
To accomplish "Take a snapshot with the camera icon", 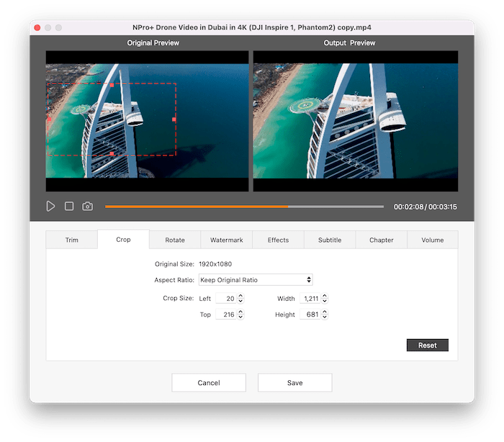I will pyautogui.click(x=87, y=207).
